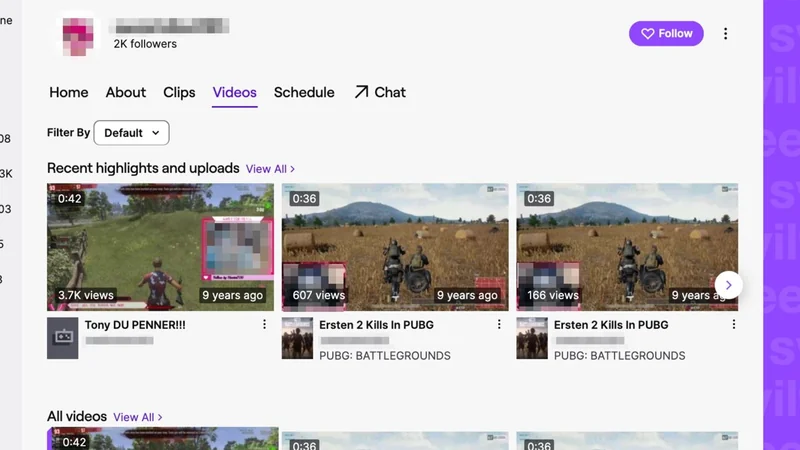
Task: Open the Filter By Default dropdown
Action: tap(132, 133)
